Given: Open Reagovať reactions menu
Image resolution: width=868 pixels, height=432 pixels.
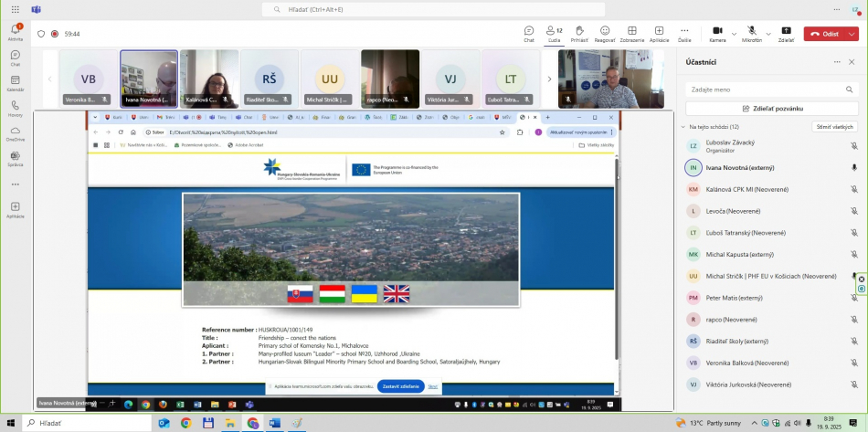Looking at the screenshot, I should (x=605, y=34).
